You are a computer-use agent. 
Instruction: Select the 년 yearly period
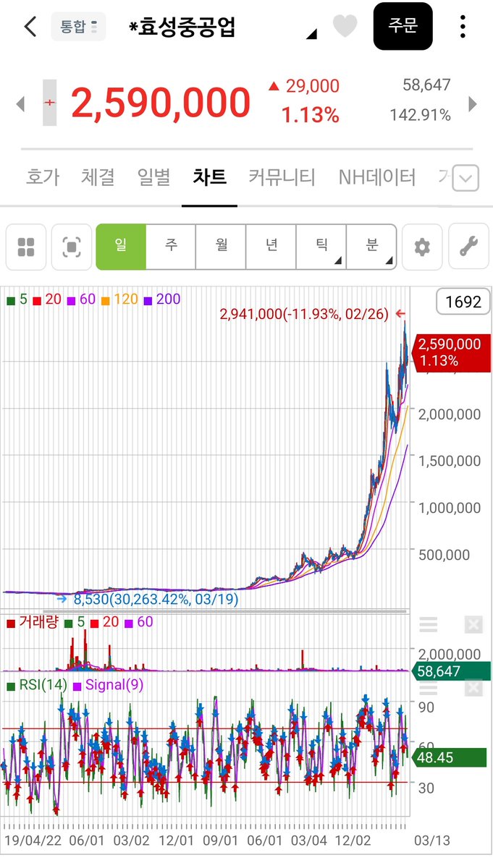click(x=271, y=246)
